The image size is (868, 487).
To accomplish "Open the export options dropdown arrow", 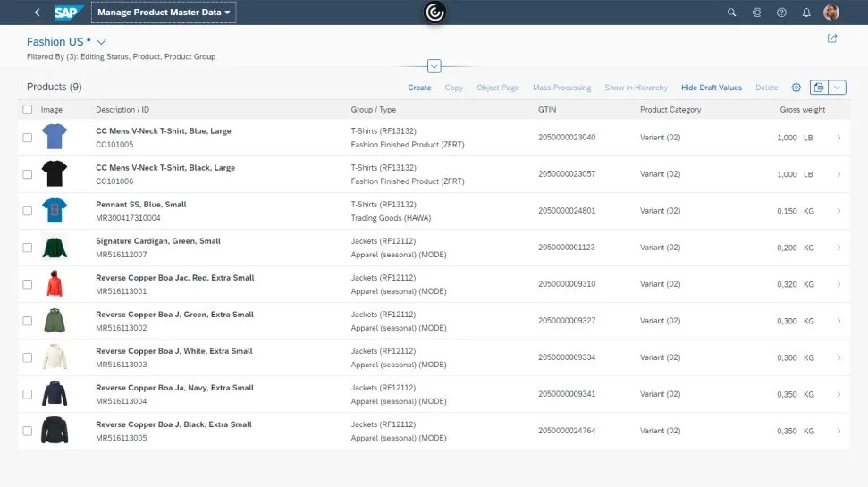I will point(838,88).
